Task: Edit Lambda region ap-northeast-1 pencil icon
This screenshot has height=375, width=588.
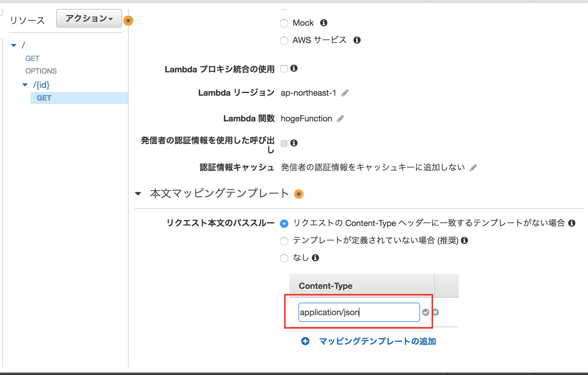Action: [345, 93]
